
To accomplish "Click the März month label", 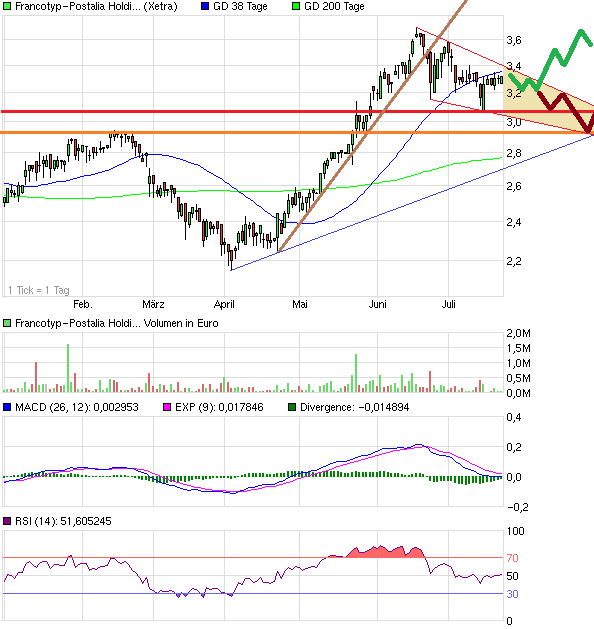I will [153, 304].
